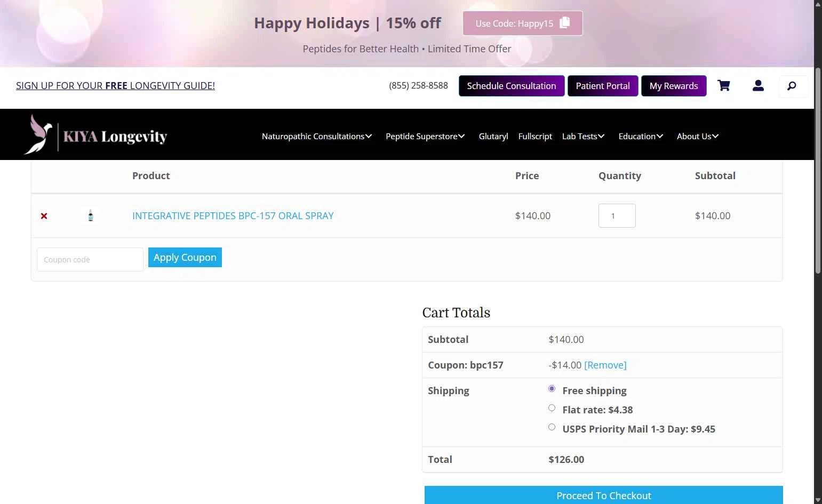
Task: Click the quantity input box
Action: (x=617, y=215)
